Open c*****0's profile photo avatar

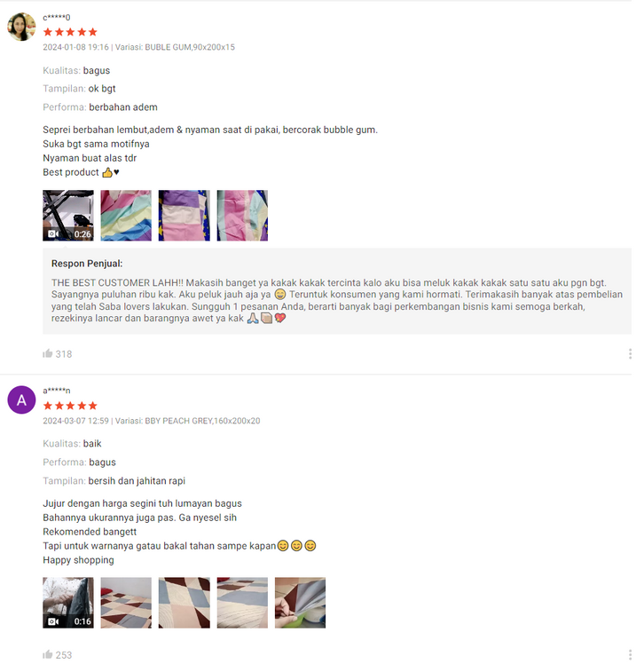pos(21,27)
